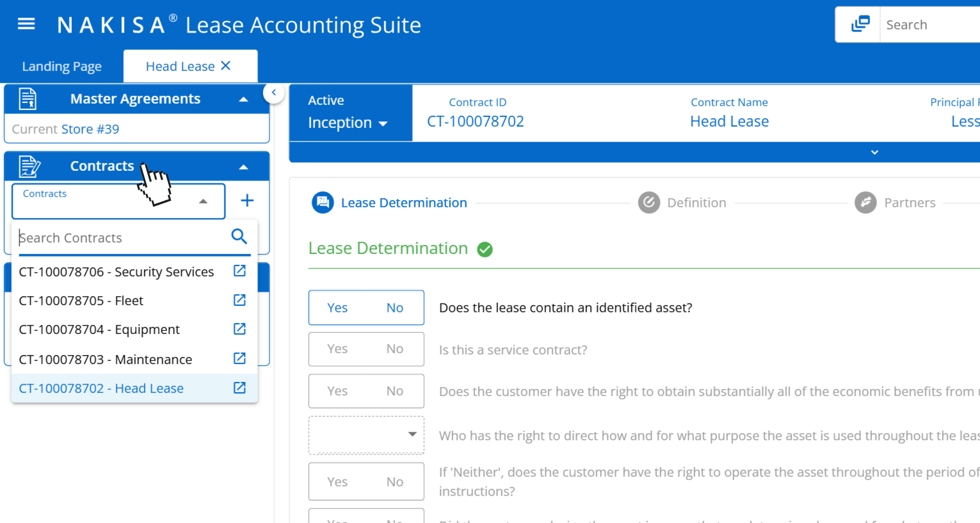Open the hamburger main menu
Image resolution: width=980 pixels, height=523 pixels.
click(x=26, y=24)
